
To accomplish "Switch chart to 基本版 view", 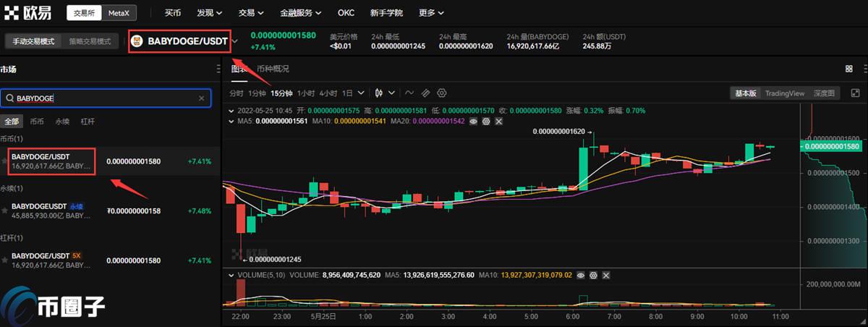I will (x=745, y=93).
